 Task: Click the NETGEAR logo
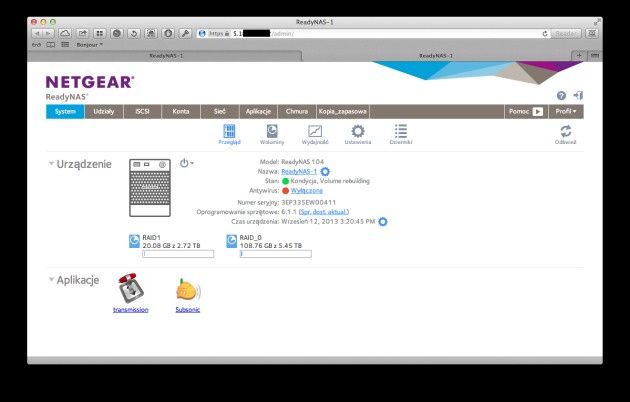(90, 82)
